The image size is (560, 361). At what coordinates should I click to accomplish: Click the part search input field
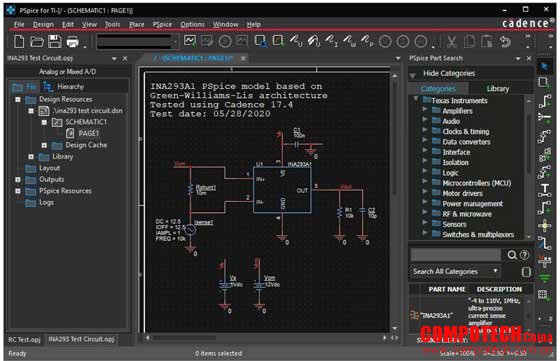(x=456, y=255)
